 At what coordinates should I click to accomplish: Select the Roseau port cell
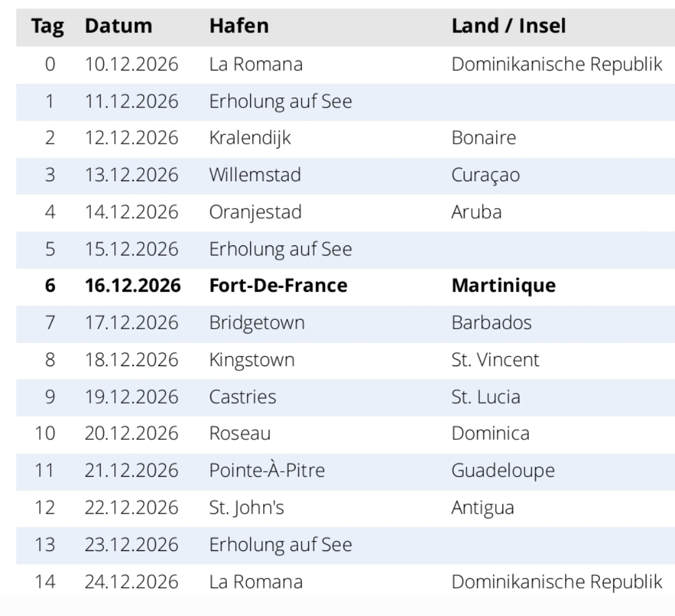coord(240,433)
